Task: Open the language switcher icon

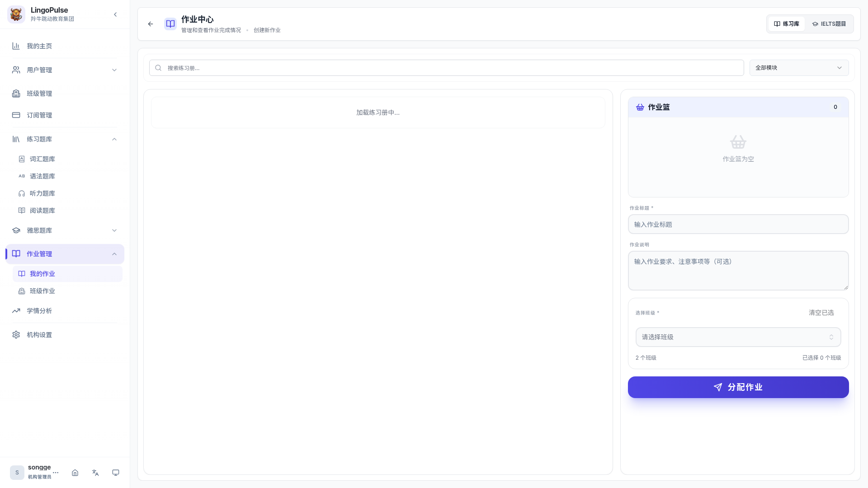Action: click(95, 473)
